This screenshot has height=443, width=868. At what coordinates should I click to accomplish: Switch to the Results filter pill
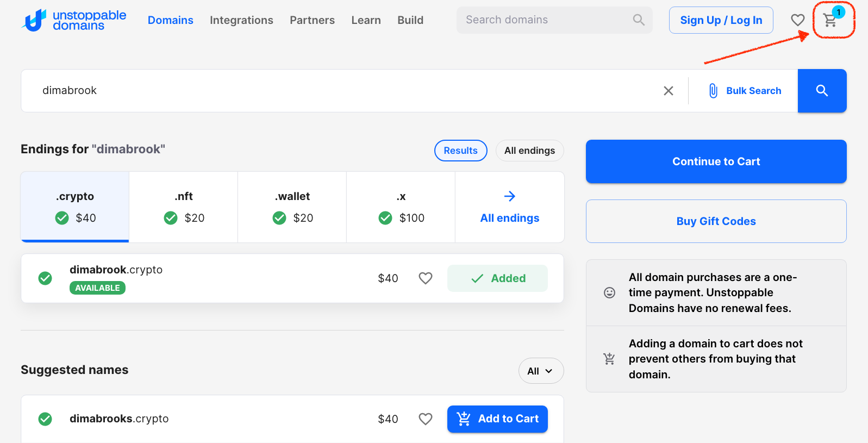pyautogui.click(x=461, y=151)
